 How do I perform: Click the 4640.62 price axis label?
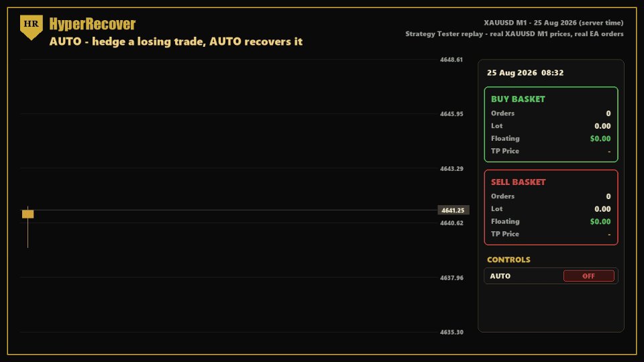(451, 223)
